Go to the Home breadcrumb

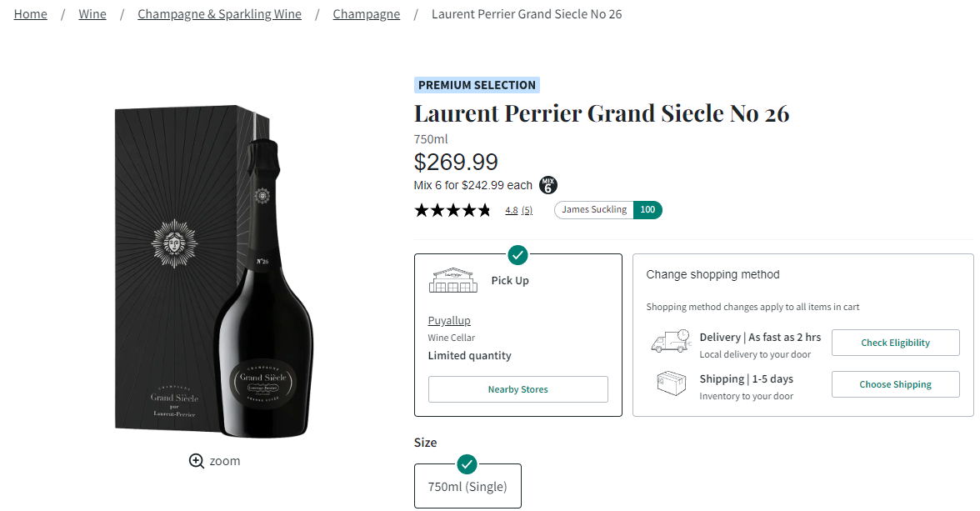point(31,14)
